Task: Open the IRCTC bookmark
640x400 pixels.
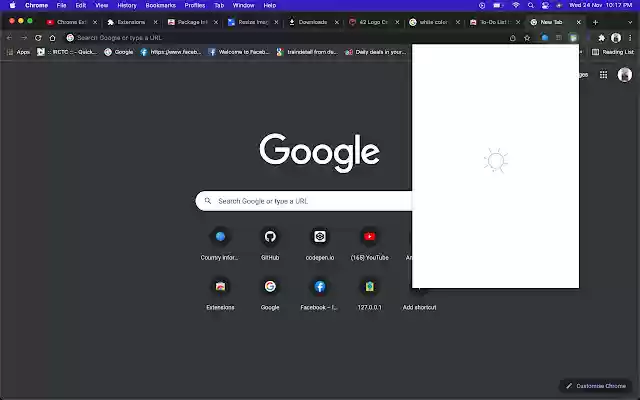Action: (x=67, y=52)
